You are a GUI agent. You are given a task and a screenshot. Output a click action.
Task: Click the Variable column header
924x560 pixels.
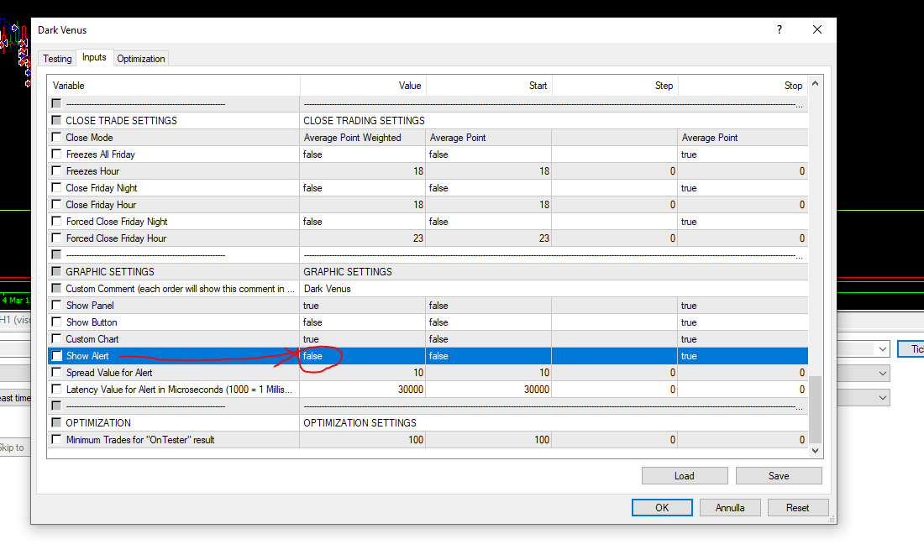click(174, 86)
